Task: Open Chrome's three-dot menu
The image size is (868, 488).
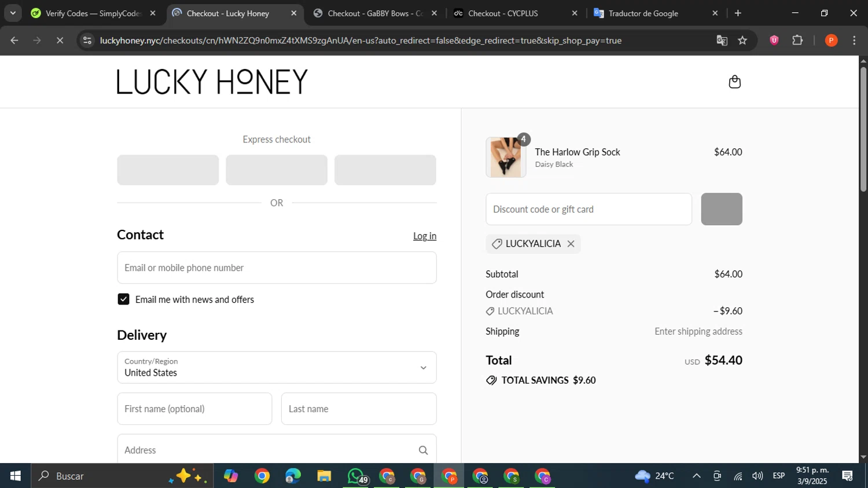Action: point(854,41)
